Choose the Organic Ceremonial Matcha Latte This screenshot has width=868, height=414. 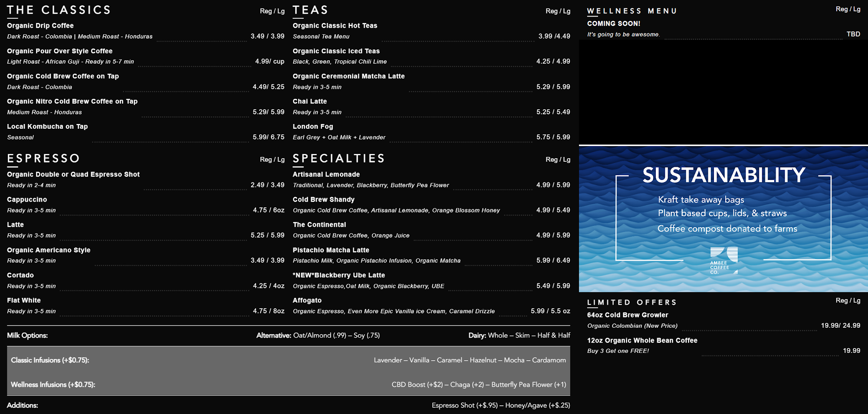pyautogui.click(x=349, y=76)
